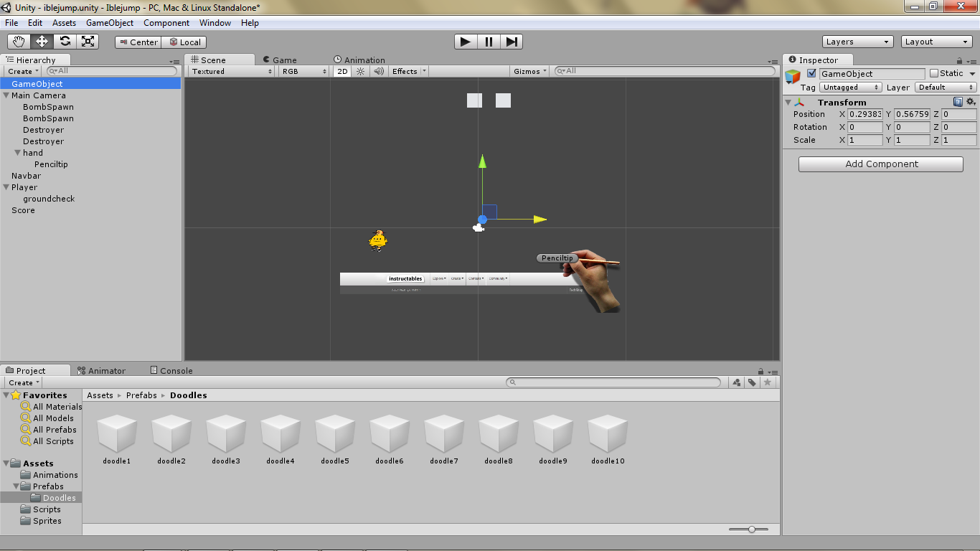980x551 pixels.
Task: Toggle 2D scene view mode
Action: 343,71
